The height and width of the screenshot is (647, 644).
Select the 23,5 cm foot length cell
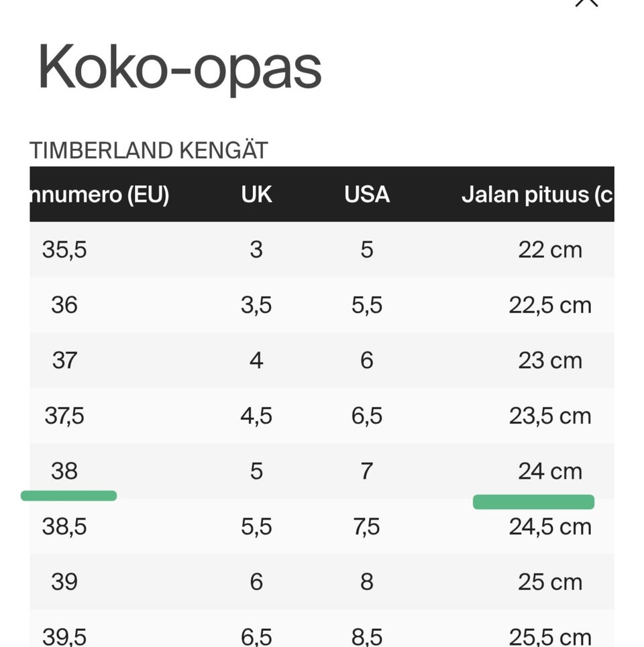pyautogui.click(x=549, y=416)
